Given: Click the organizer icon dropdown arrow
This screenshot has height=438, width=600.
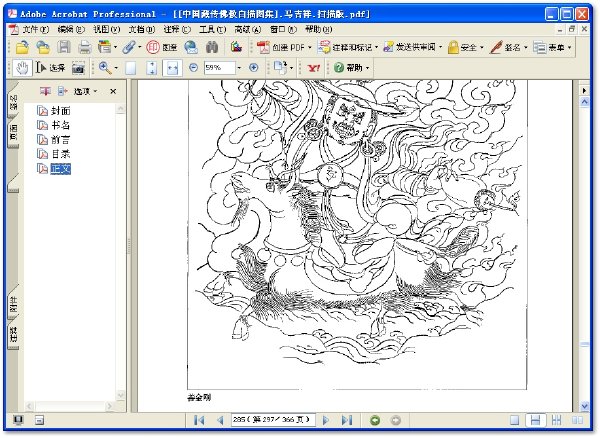Looking at the screenshot, I should [x=116, y=47].
